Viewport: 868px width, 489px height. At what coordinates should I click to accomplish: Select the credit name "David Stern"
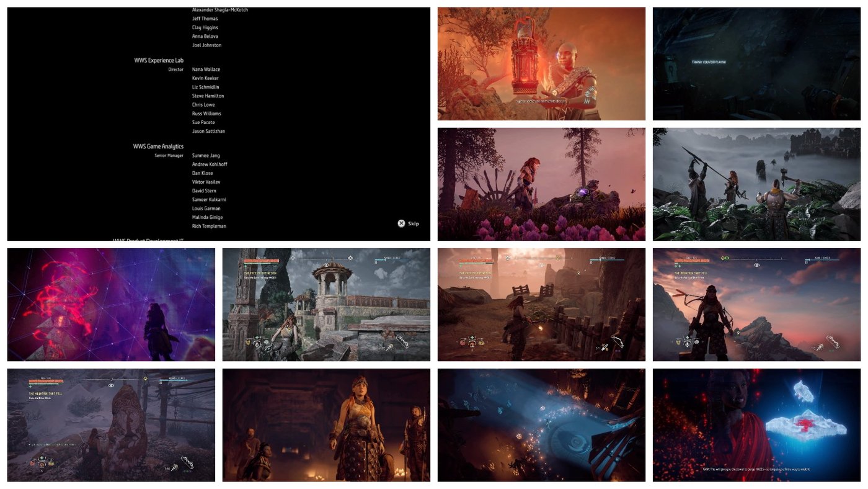click(205, 191)
